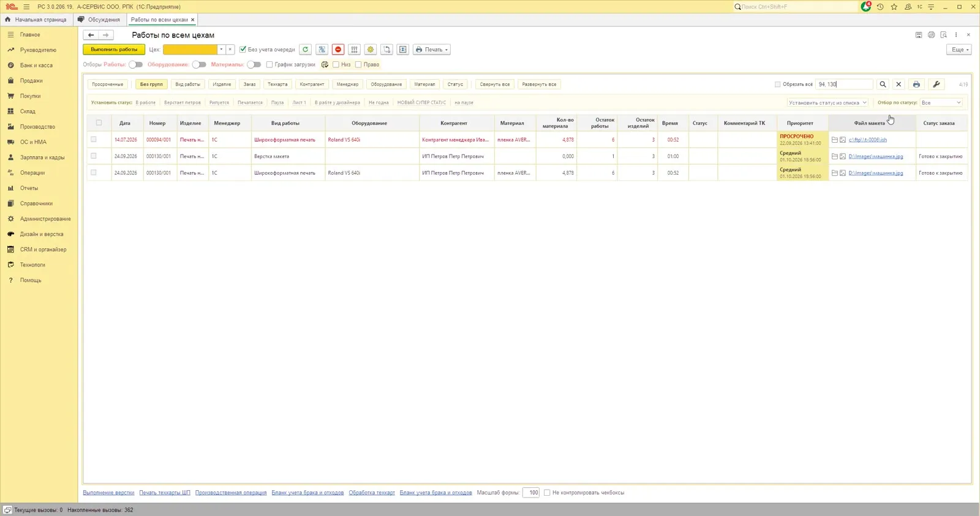Screen dimensions: 980x516
Task: Click the red stop icon button
Action: click(338, 50)
